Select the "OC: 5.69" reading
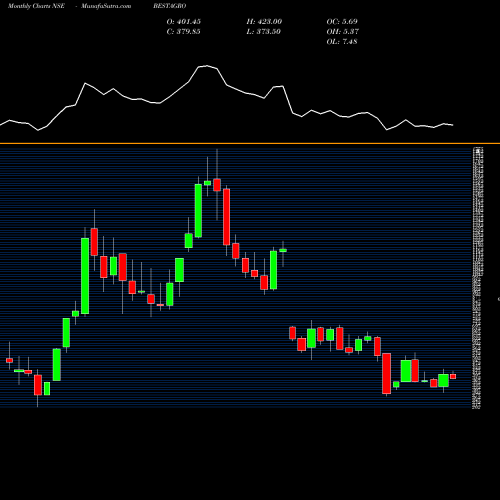Image resolution: width=500 pixels, height=500 pixels. [x=342, y=22]
